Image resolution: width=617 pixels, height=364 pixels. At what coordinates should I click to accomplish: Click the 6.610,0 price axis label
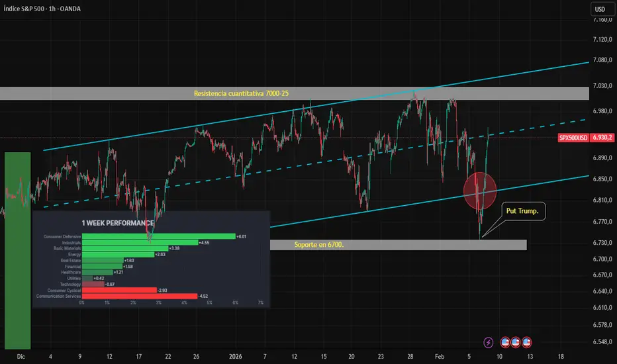click(x=602, y=308)
